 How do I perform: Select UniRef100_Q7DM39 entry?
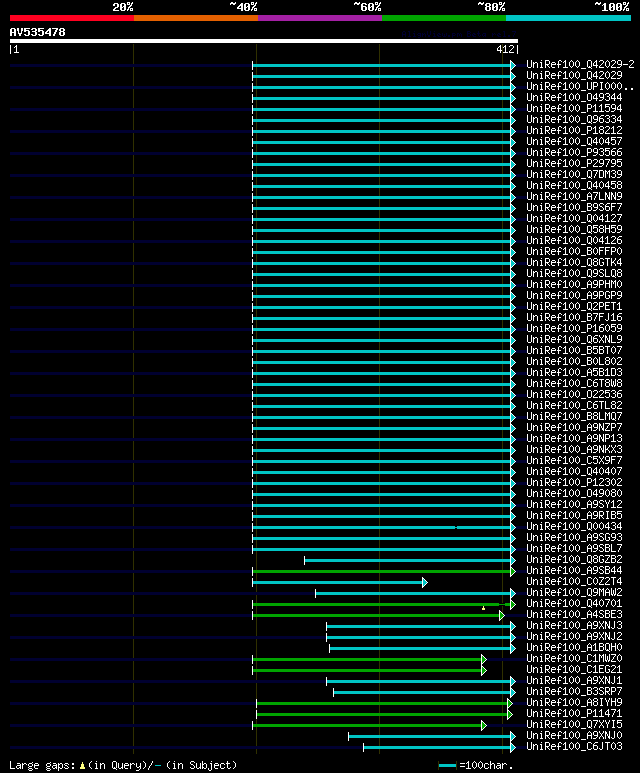point(574,175)
